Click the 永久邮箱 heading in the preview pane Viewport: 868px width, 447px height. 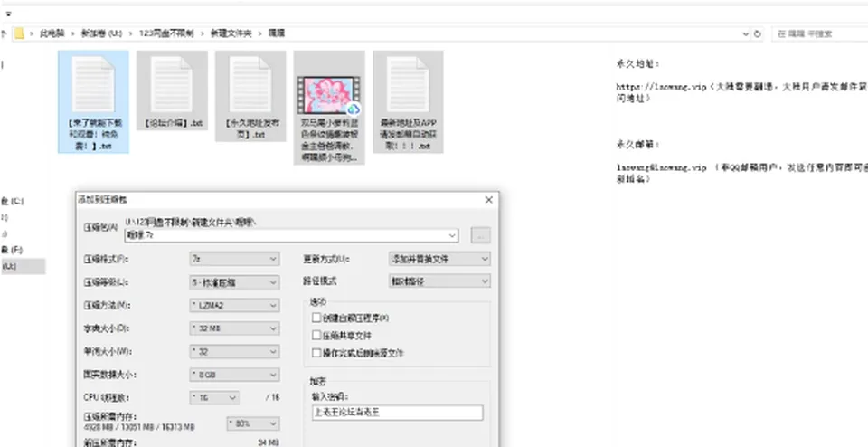tap(637, 145)
